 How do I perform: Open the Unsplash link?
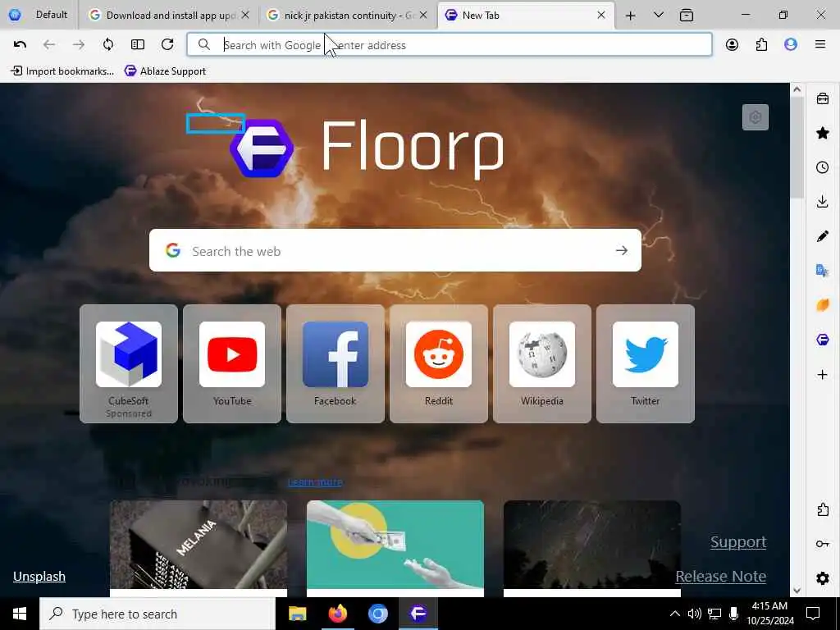tap(39, 577)
